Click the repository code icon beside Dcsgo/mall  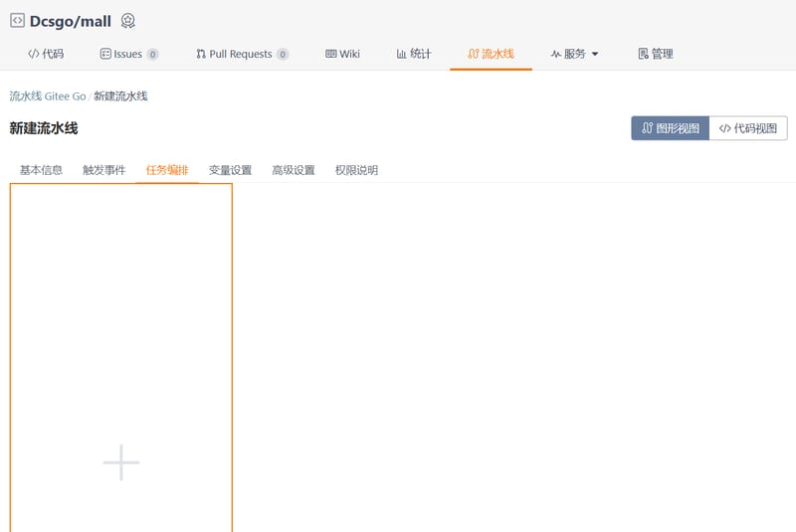point(17,20)
